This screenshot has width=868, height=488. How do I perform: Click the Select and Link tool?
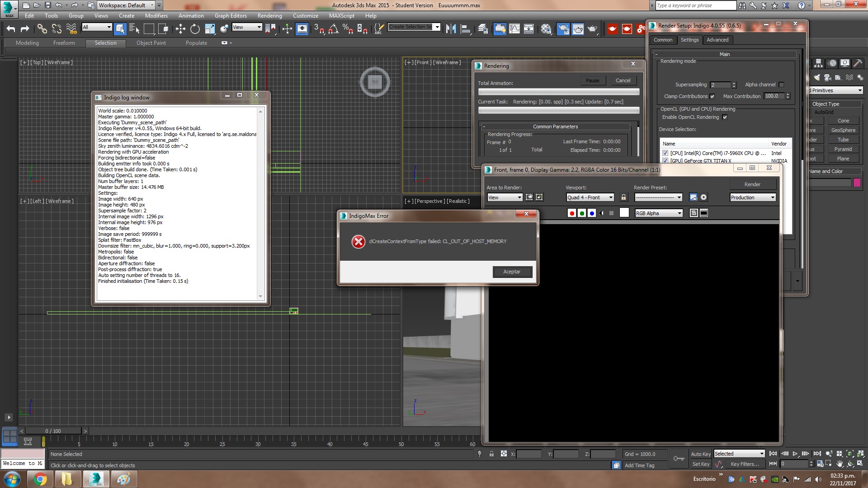42,29
